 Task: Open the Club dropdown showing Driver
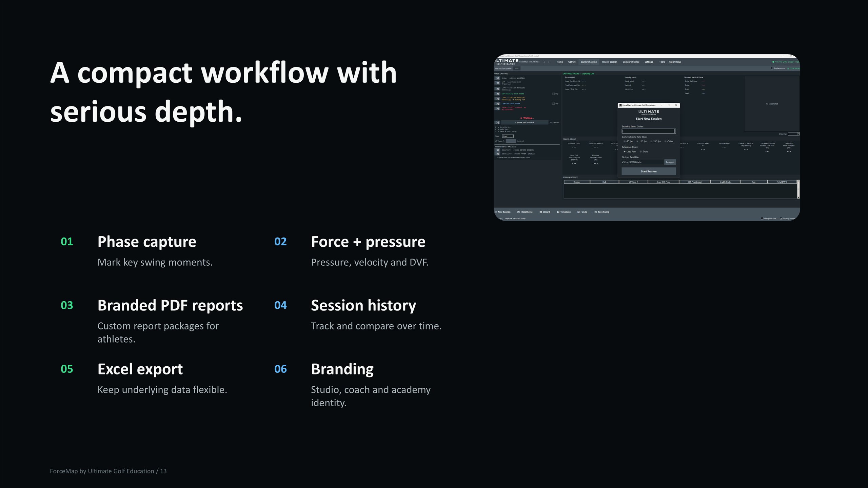[x=508, y=136]
